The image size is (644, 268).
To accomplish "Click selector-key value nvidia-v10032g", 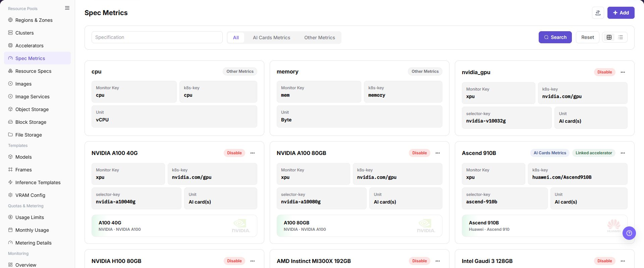I will (486, 121).
